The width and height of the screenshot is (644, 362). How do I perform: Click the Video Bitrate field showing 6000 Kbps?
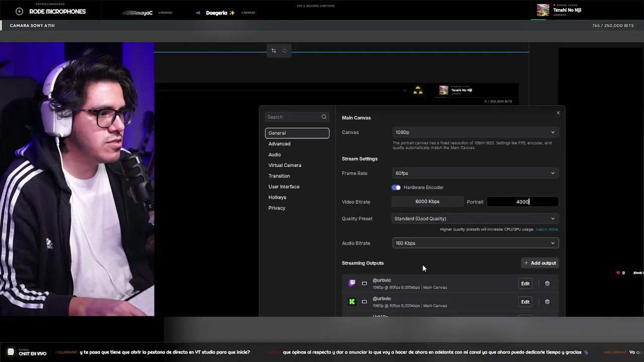click(x=428, y=202)
